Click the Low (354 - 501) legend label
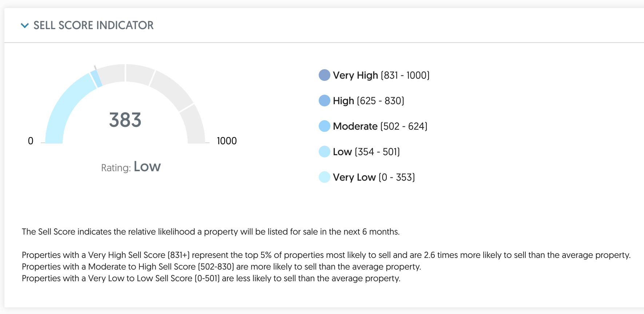644x314 pixels. coord(366,152)
